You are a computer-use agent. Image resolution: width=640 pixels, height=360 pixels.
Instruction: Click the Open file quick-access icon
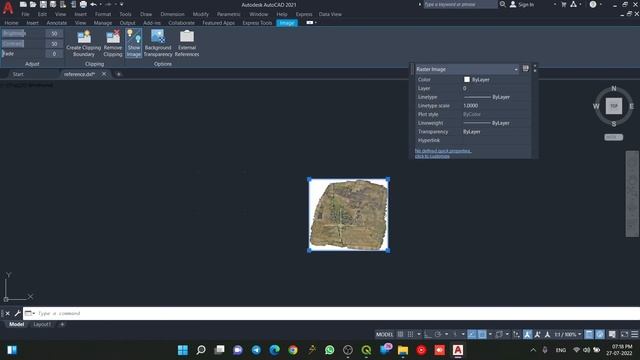[x=33, y=4]
